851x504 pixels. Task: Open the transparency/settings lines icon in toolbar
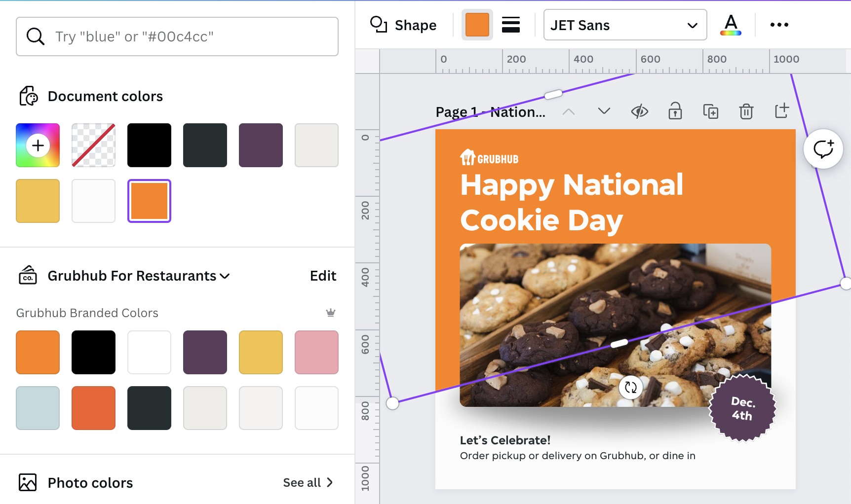tap(511, 25)
